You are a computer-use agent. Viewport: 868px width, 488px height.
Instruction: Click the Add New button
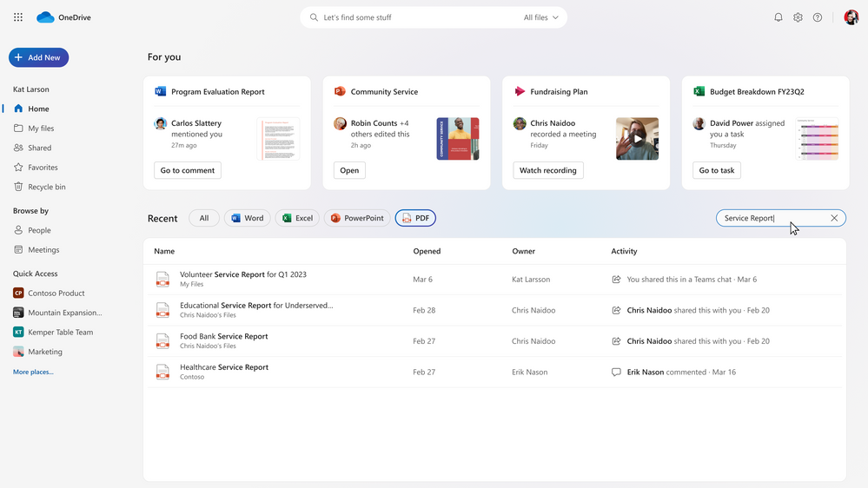(38, 57)
